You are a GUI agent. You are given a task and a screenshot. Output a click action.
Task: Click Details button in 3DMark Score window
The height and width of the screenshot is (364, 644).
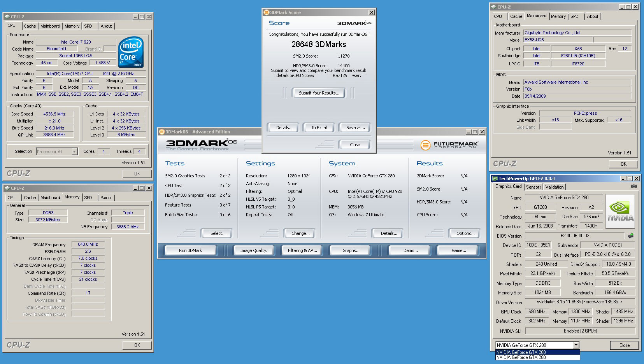coord(284,128)
